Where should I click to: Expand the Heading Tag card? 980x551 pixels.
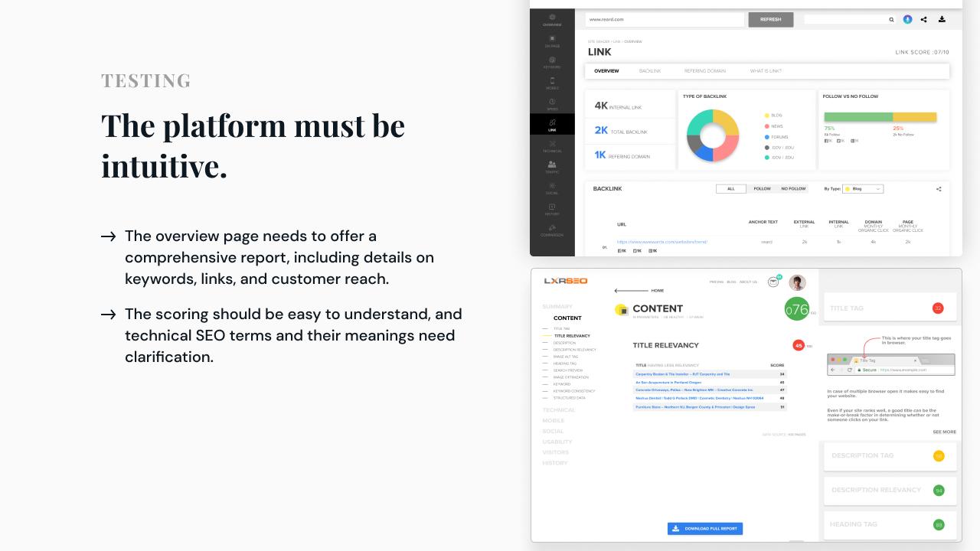890,524
